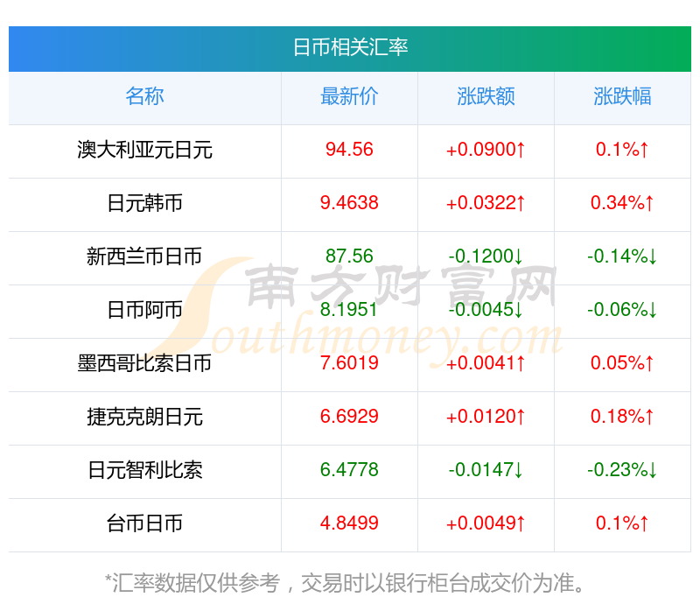Click the price 8.1951
The height and width of the screenshot is (611, 700).
[349, 310]
